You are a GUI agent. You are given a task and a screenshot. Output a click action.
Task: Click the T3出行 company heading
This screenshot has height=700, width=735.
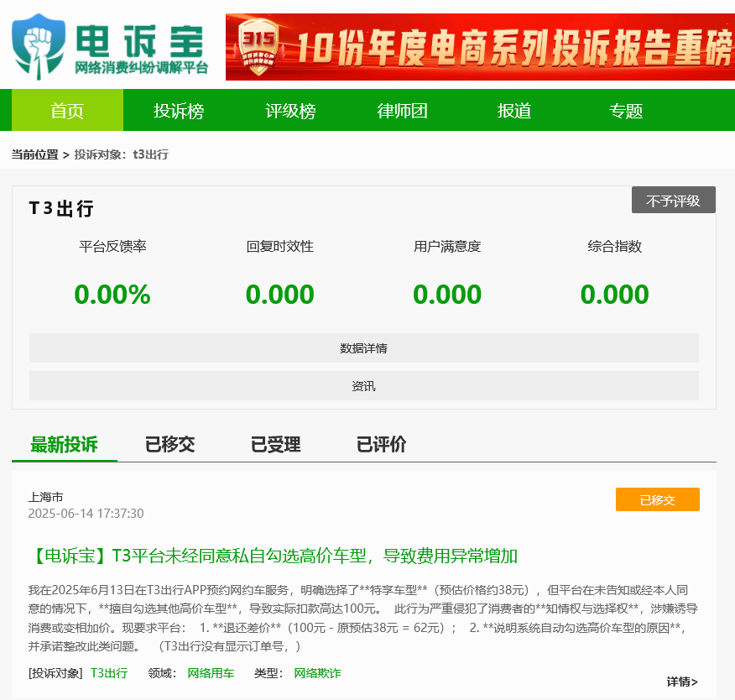coord(61,208)
